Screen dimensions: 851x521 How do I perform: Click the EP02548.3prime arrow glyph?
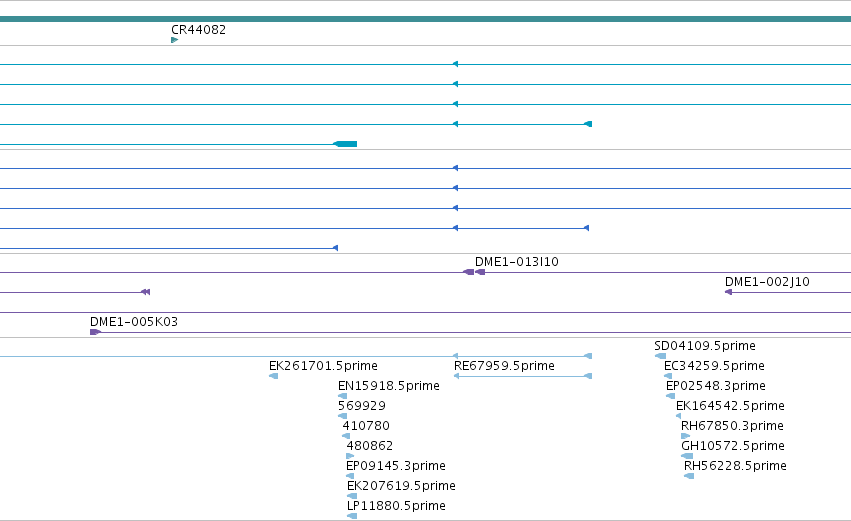click(x=671, y=396)
